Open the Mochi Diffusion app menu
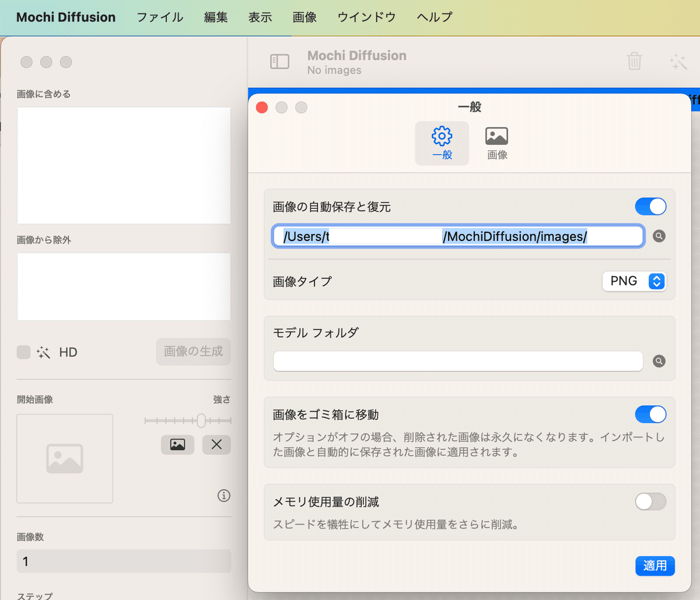 tap(66, 17)
